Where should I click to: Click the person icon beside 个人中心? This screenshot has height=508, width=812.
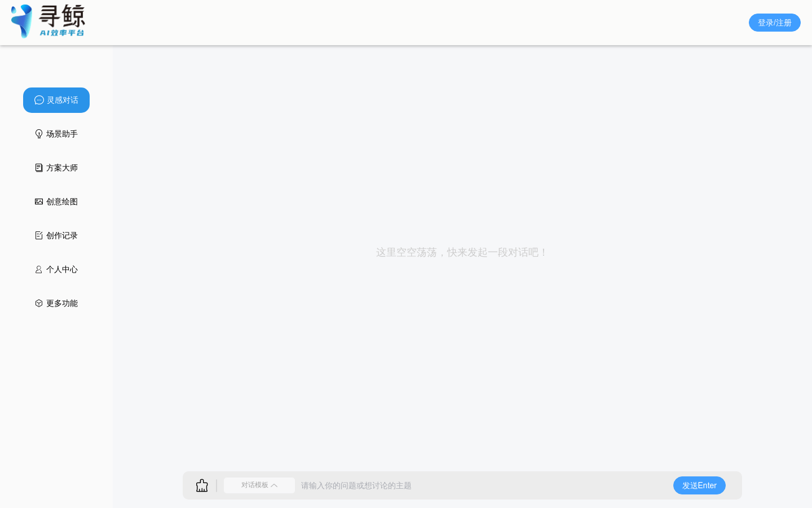(x=39, y=269)
